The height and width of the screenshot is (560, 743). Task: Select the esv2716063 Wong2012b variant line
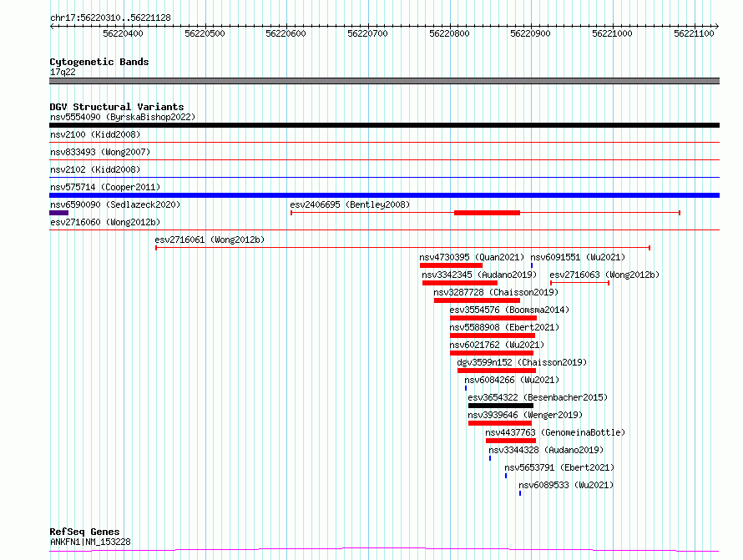pyautogui.click(x=579, y=283)
